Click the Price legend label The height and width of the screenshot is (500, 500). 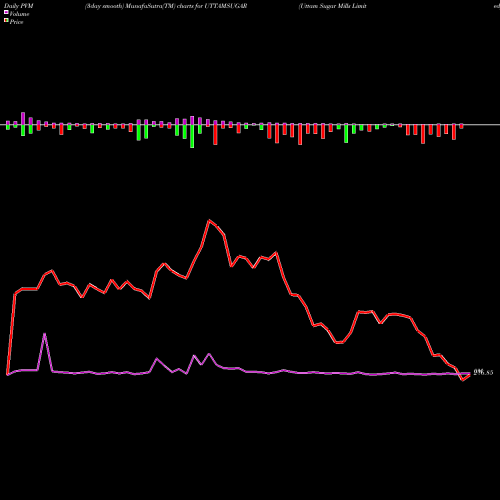(16, 22)
